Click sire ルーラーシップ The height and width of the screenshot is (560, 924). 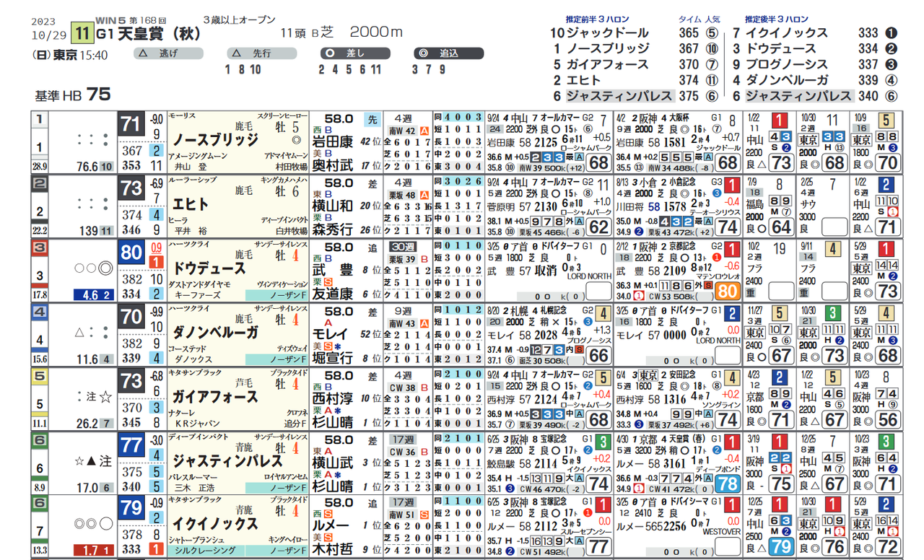(190, 180)
